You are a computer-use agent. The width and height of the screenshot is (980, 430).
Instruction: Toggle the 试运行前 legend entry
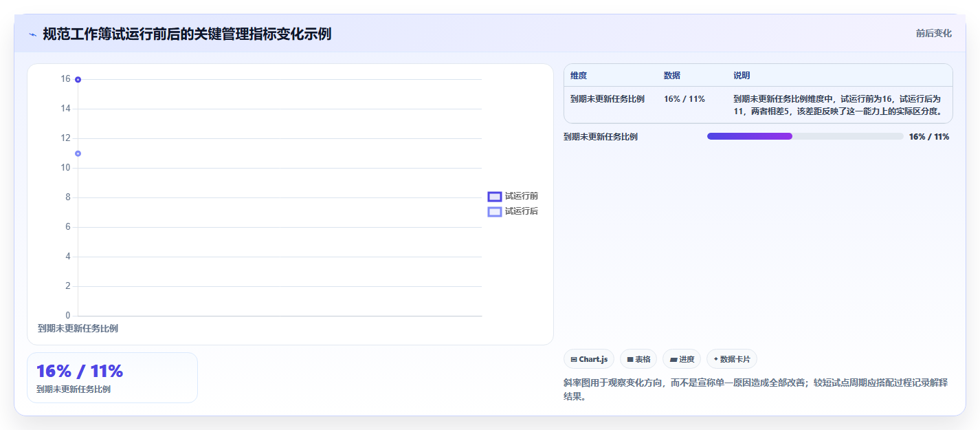pos(513,197)
